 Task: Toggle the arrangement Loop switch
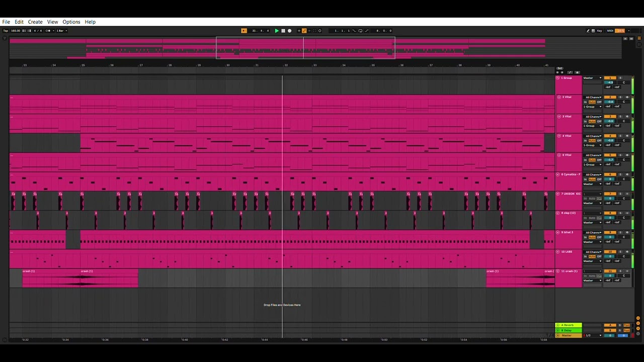coord(360,31)
